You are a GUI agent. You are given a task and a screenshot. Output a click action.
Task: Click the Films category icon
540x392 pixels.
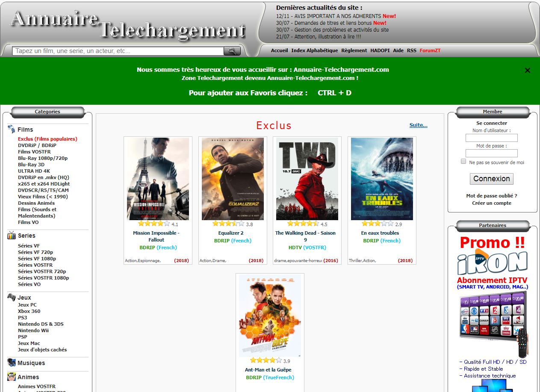tap(12, 129)
